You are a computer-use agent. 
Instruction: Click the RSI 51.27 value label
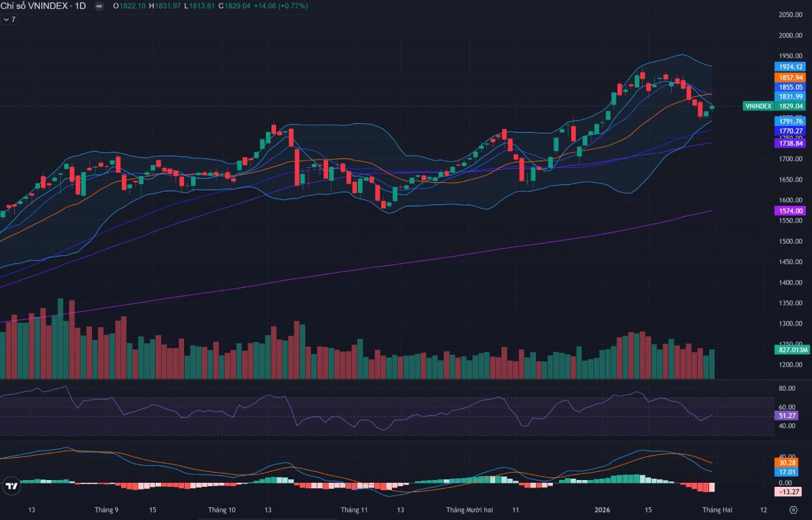click(787, 416)
